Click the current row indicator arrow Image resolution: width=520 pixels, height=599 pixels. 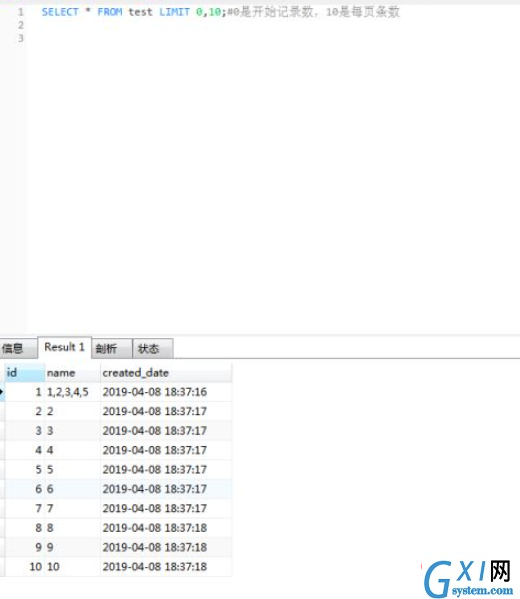2,392
